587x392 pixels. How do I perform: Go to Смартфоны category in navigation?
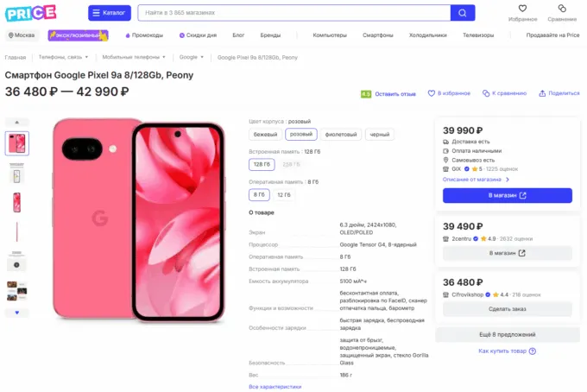[378, 35]
